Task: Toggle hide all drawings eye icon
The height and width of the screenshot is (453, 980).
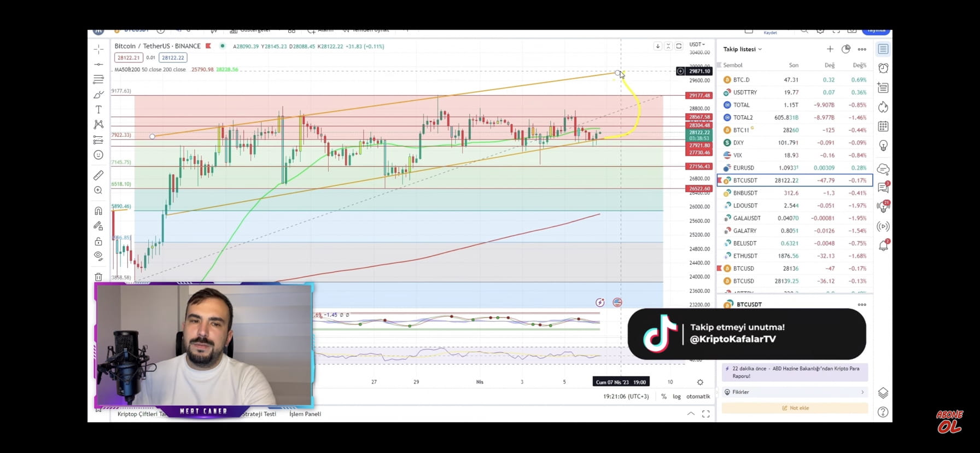Action: (98, 255)
